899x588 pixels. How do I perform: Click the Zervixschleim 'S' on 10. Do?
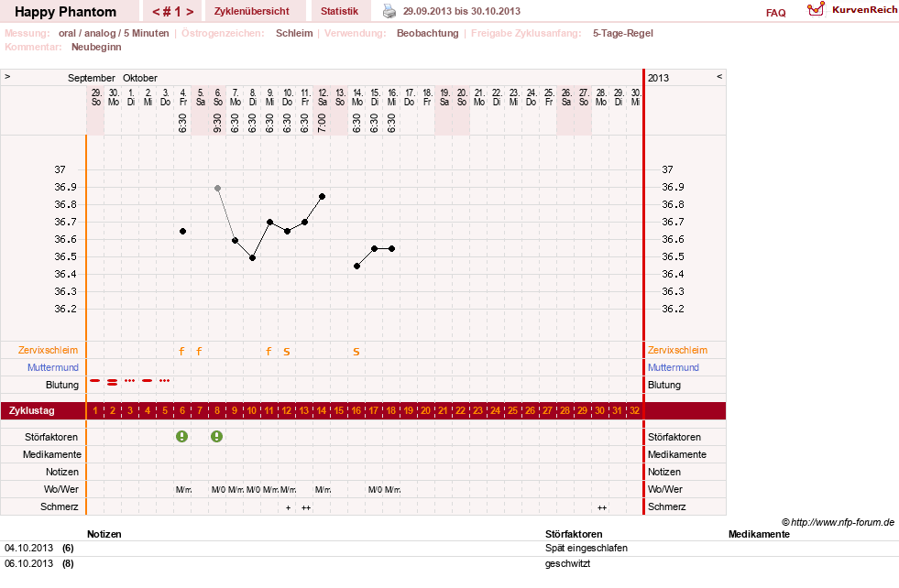287,352
